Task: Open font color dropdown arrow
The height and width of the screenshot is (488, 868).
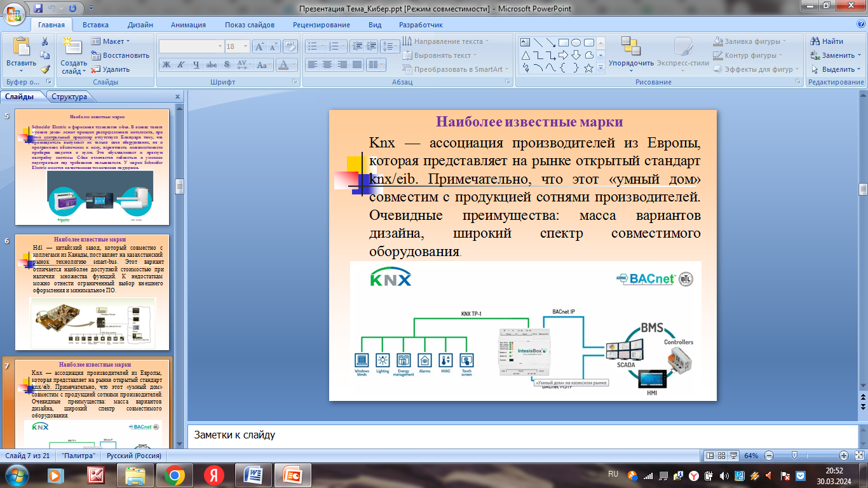Action: click(x=294, y=65)
